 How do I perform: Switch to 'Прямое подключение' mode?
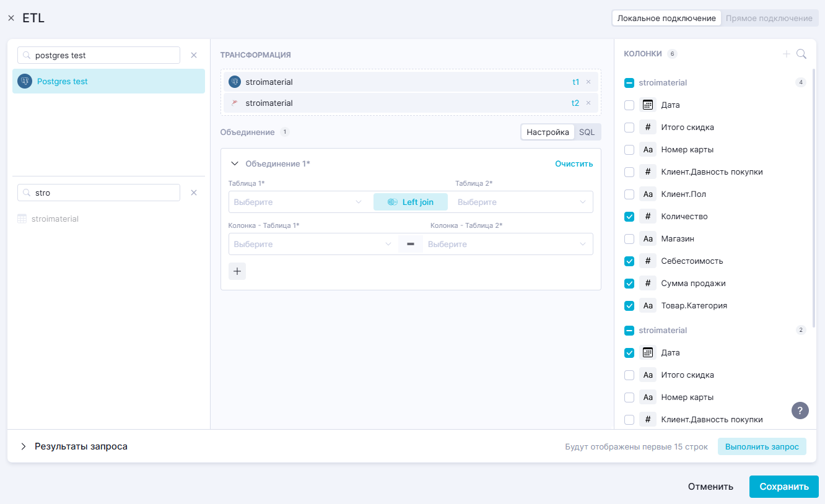pyautogui.click(x=769, y=18)
